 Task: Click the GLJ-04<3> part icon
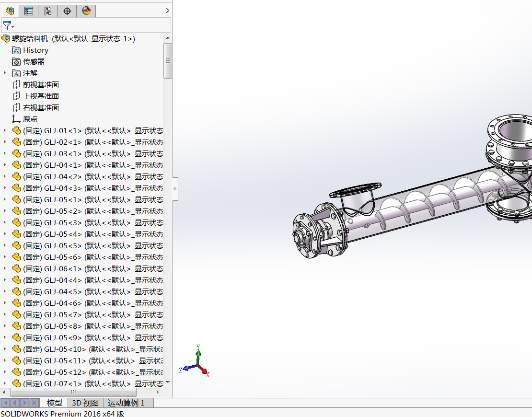pyautogui.click(x=16, y=188)
